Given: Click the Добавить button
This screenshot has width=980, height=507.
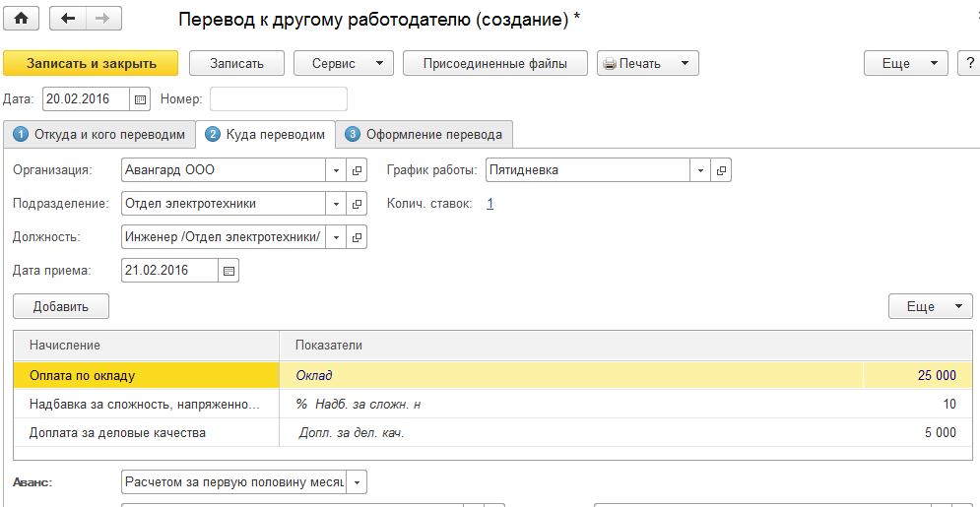Looking at the screenshot, I should [x=61, y=306].
